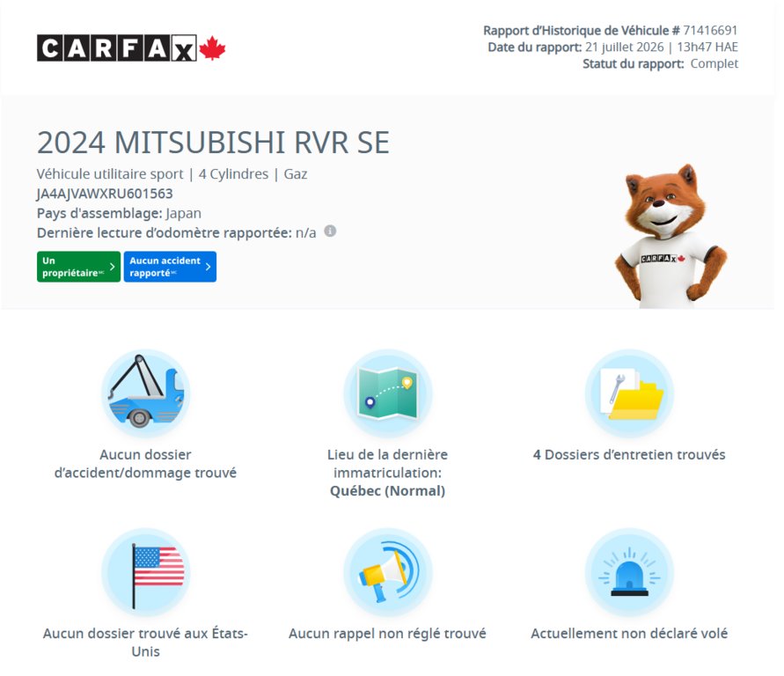This screenshot has width=784, height=676.
Task: Click Statut du rapport Complet text
Action: [660, 63]
